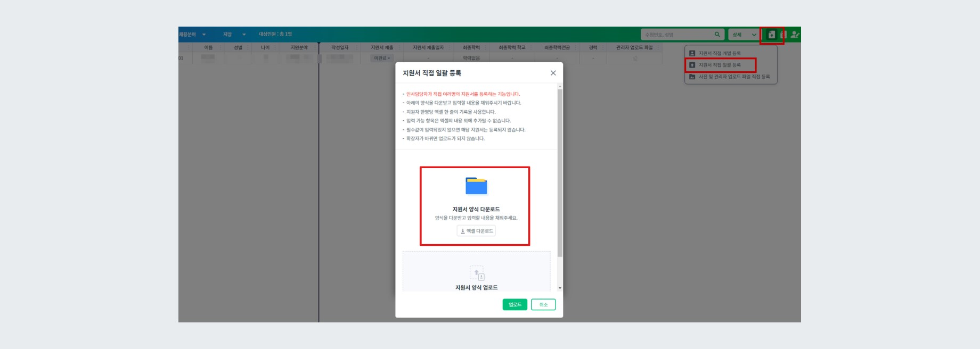Close the 지원서 직접 일괄 등록 dialog
The height and width of the screenshot is (349, 980).
(553, 73)
